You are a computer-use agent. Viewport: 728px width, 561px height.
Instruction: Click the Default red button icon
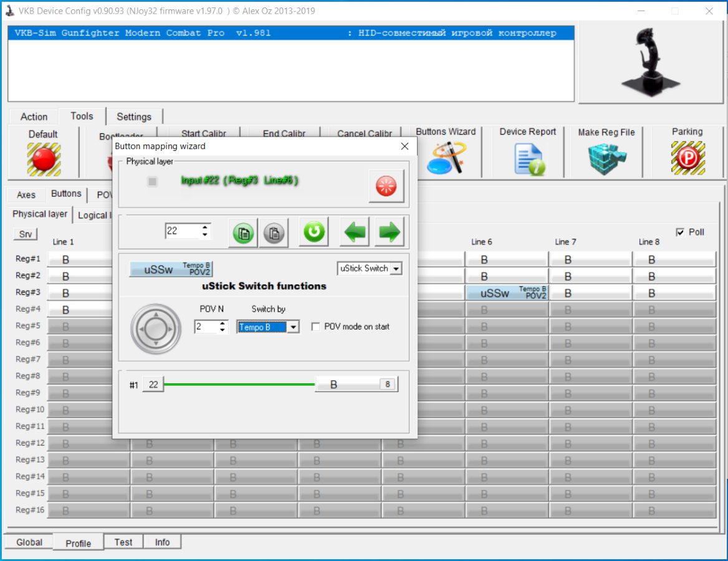(44, 160)
